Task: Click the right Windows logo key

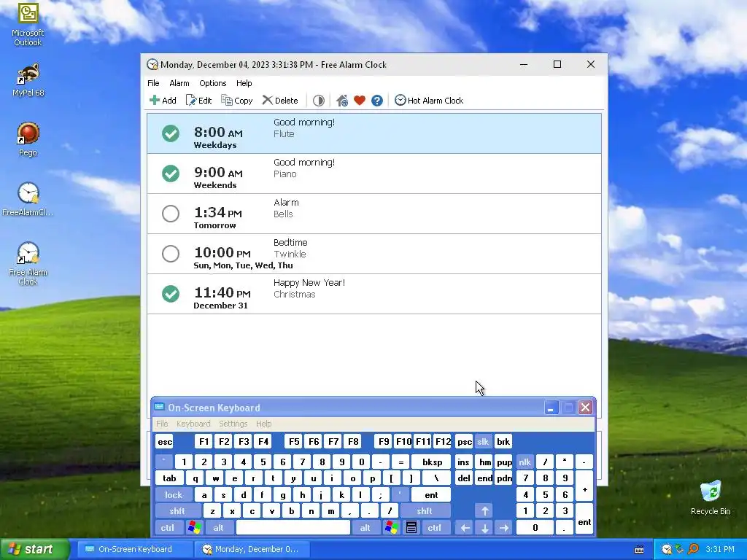Action: point(392,528)
